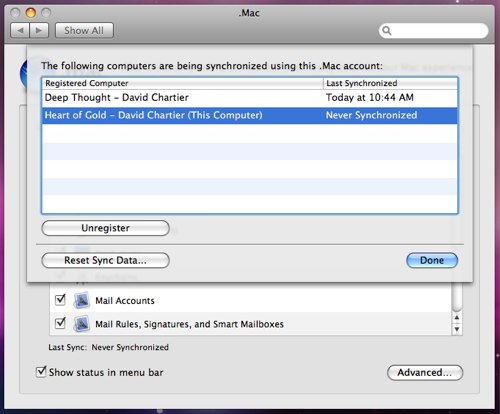Click the highlighted 'Never Synchronized' table cell
500x414 pixels.
tap(371, 115)
